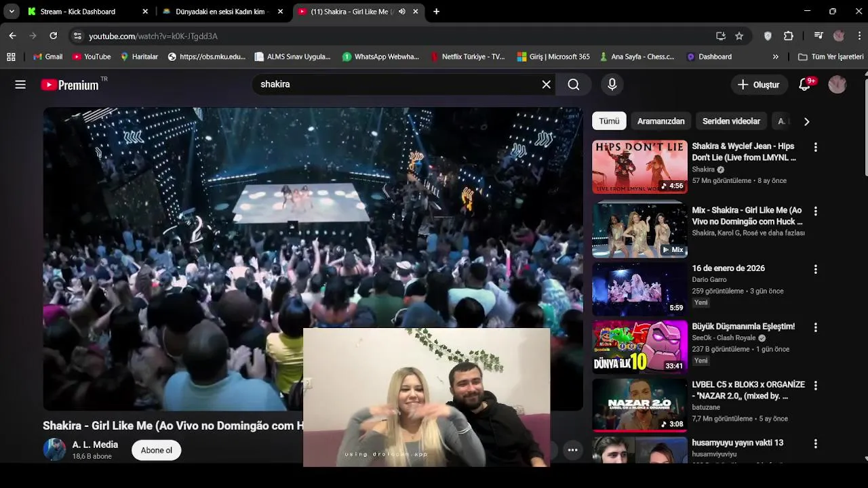Open the extensions puzzle menu

tap(788, 36)
